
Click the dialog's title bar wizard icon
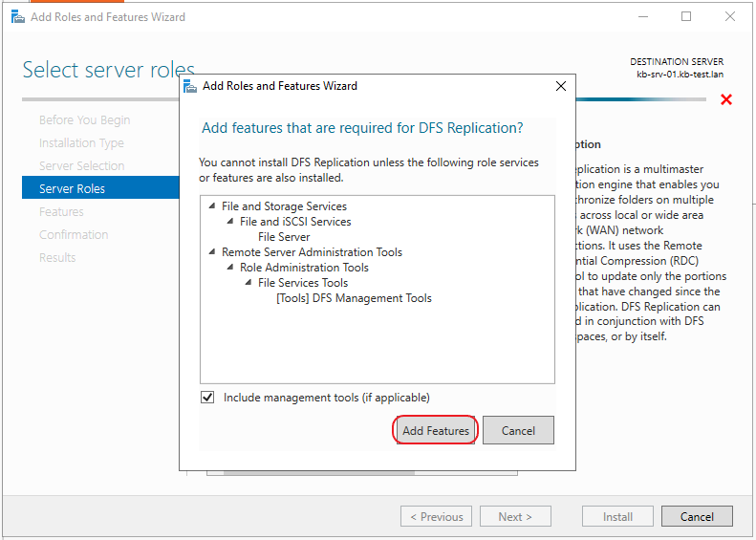pyautogui.click(x=190, y=86)
